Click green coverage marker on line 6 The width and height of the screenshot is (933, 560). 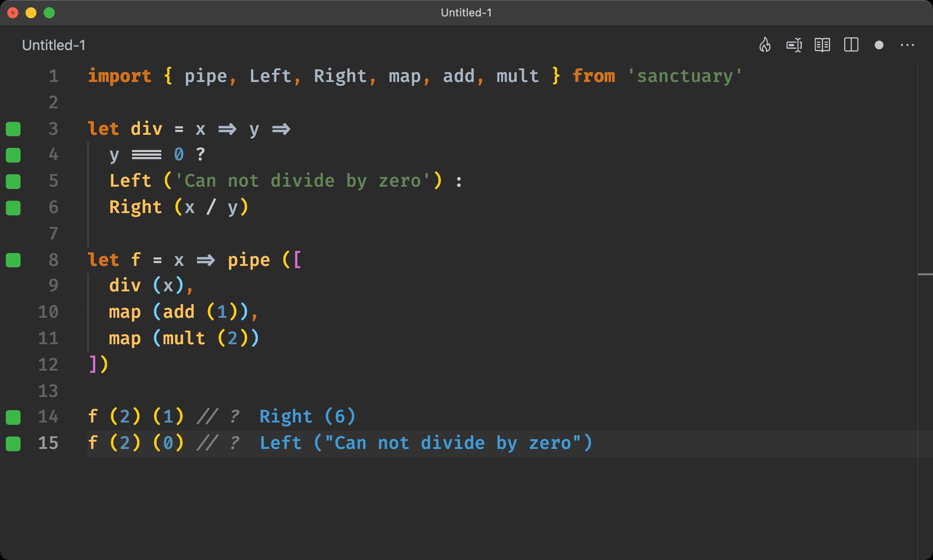coord(13,208)
